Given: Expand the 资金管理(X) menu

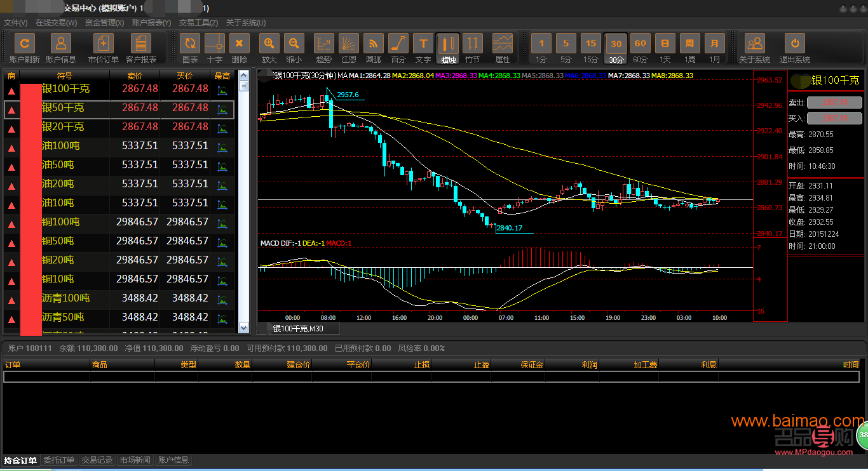Looking at the screenshot, I should pos(104,23).
